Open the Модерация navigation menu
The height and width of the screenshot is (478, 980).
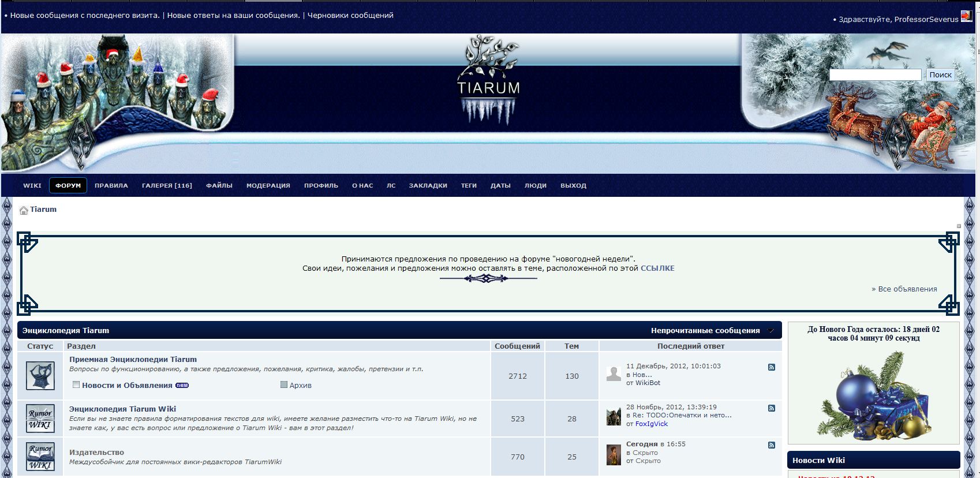pyautogui.click(x=268, y=185)
